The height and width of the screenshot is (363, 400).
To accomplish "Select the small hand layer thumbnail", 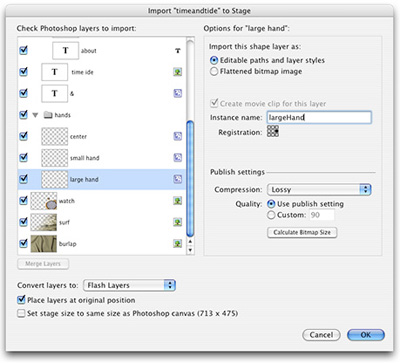I will [x=55, y=158].
